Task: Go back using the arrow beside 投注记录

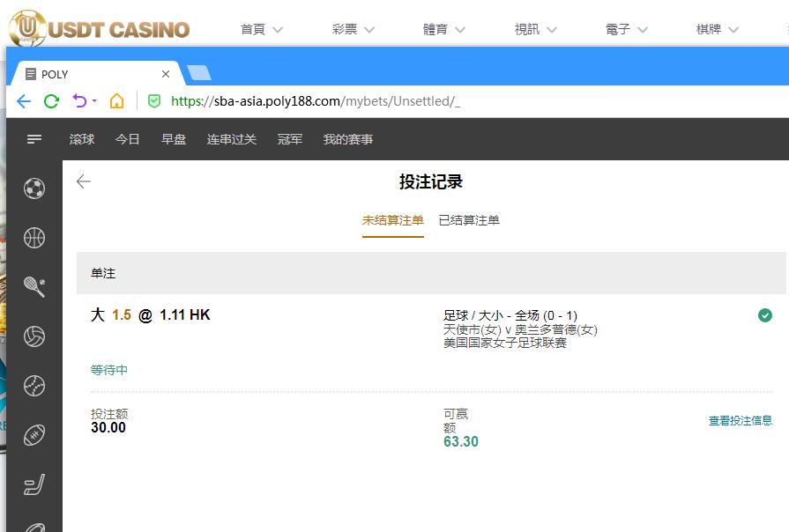Action: coord(84,181)
